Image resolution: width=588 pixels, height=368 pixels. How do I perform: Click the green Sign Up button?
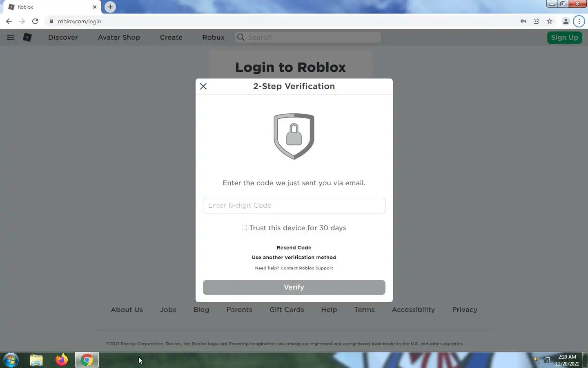(564, 37)
